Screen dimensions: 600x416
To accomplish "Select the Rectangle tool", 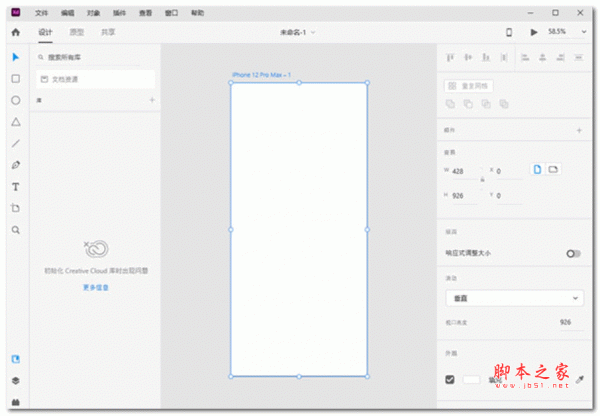I will click(16, 79).
